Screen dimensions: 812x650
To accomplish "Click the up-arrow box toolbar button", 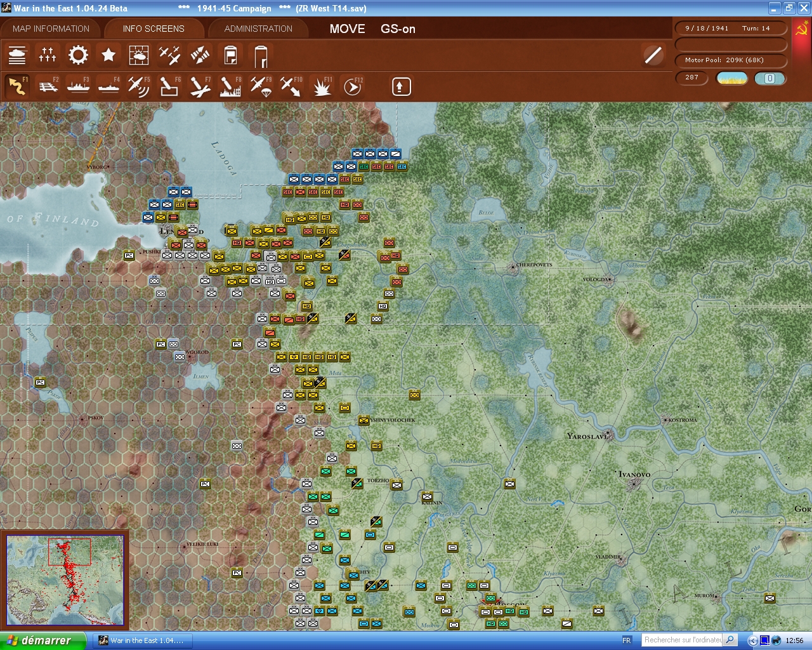I will pos(401,86).
